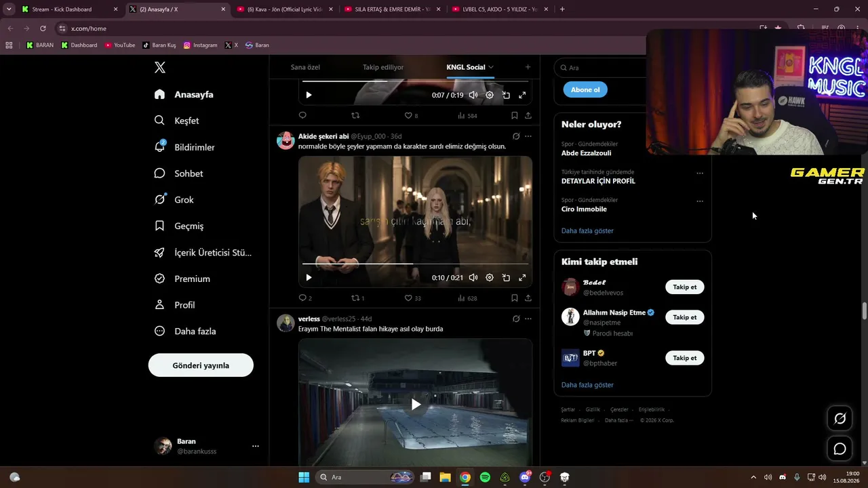The width and height of the screenshot is (868, 488).
Task: Expand the KNGL Social tab dropdown
Action: (491, 67)
